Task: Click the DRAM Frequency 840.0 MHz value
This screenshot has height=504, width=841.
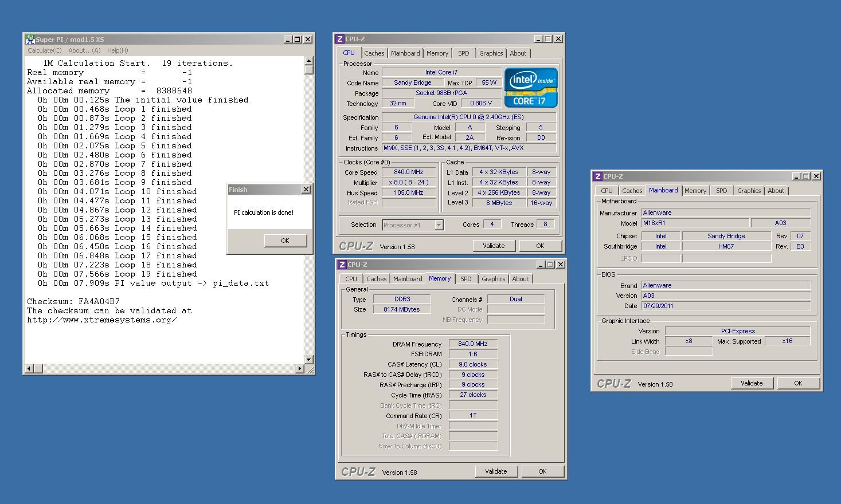Action: click(473, 344)
